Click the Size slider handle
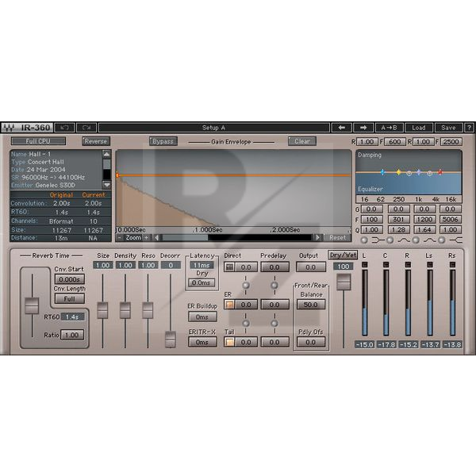Screen dimensions: 476x476 click(102, 310)
